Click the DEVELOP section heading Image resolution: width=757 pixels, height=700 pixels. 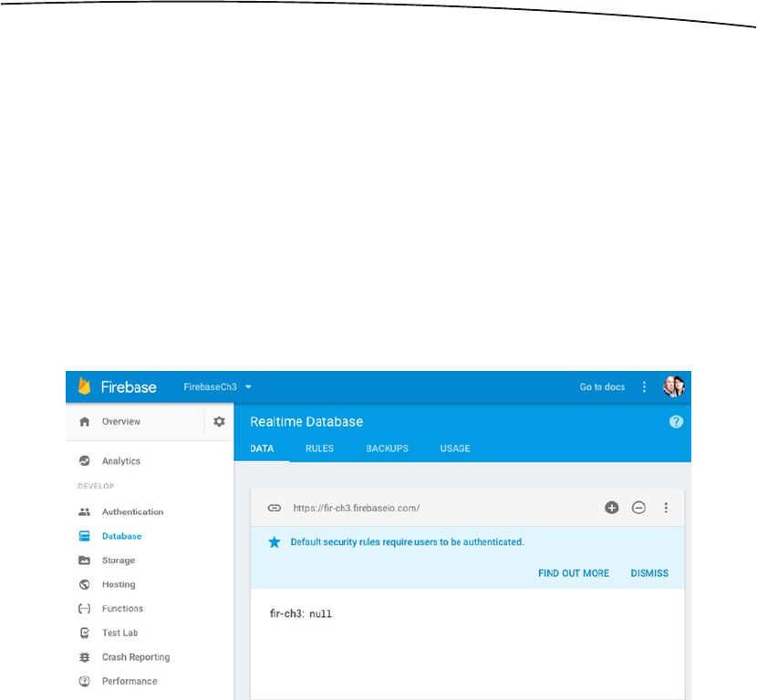[96, 486]
